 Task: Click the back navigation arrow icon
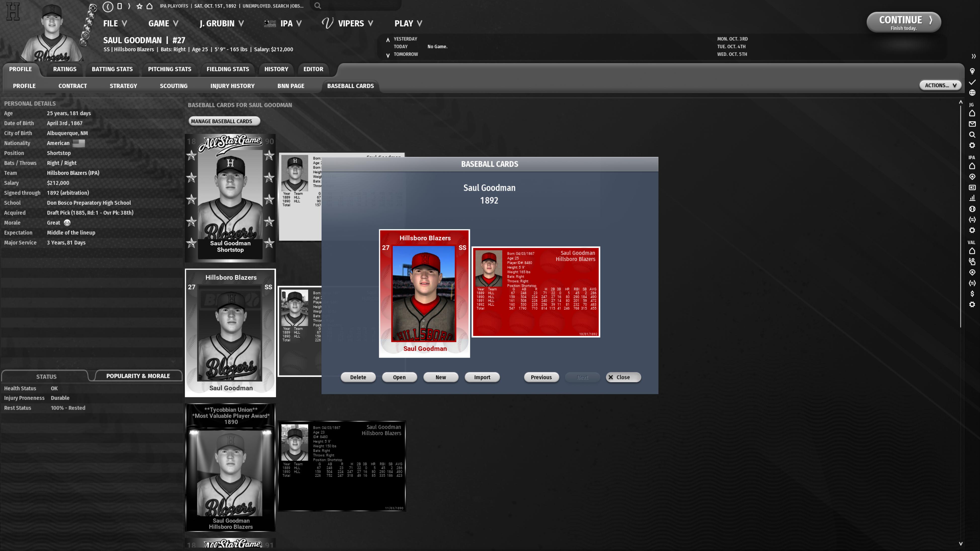pos(108,7)
